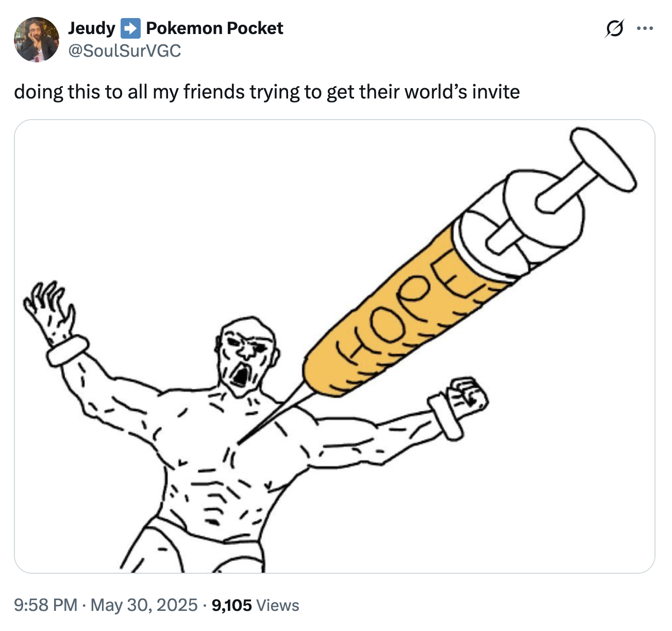Select the tweet text about world's invite

(x=267, y=92)
